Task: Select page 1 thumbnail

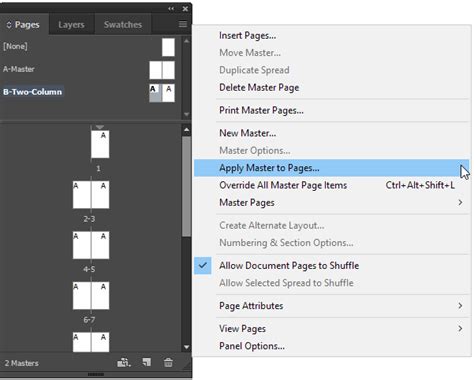Action: click(x=100, y=144)
